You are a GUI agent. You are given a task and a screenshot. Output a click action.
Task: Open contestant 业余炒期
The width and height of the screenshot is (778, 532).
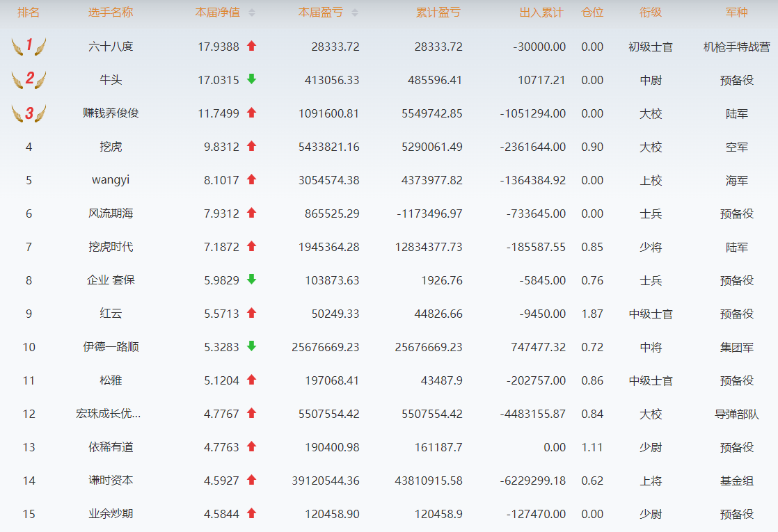111,514
